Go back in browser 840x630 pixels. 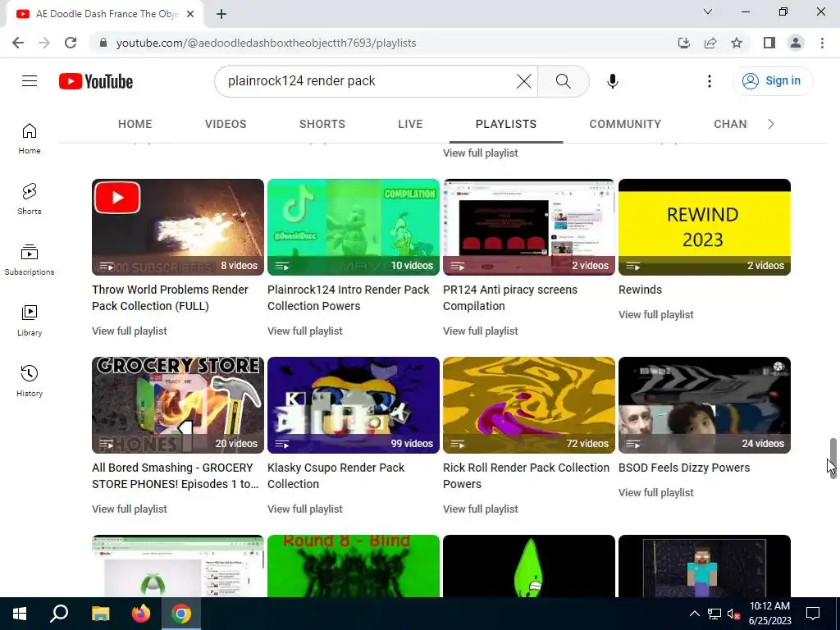[x=18, y=43]
